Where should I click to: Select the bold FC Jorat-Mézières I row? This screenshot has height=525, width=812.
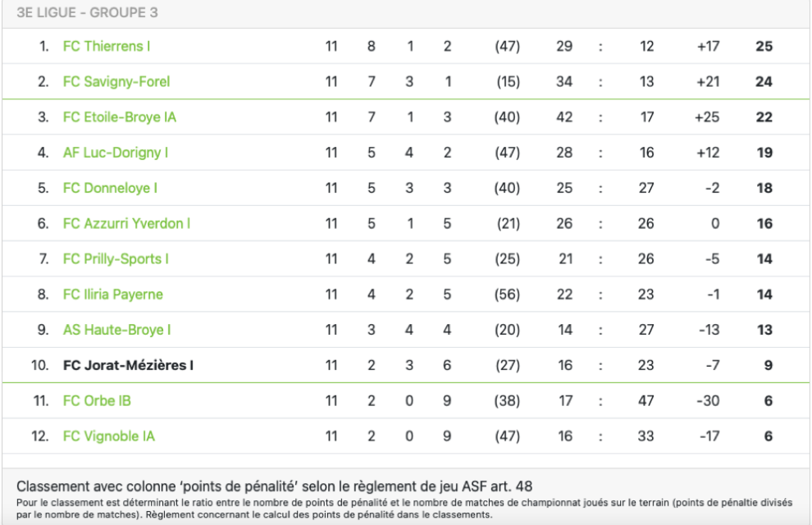(x=406, y=365)
